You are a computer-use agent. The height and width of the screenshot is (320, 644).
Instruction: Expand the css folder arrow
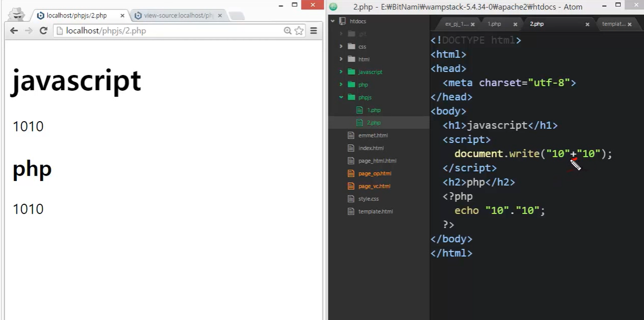(341, 47)
